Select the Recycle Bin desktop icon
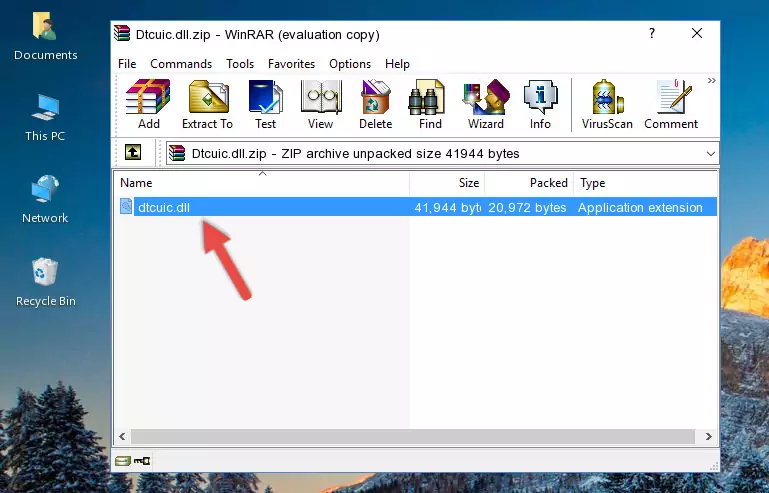 pos(45,283)
